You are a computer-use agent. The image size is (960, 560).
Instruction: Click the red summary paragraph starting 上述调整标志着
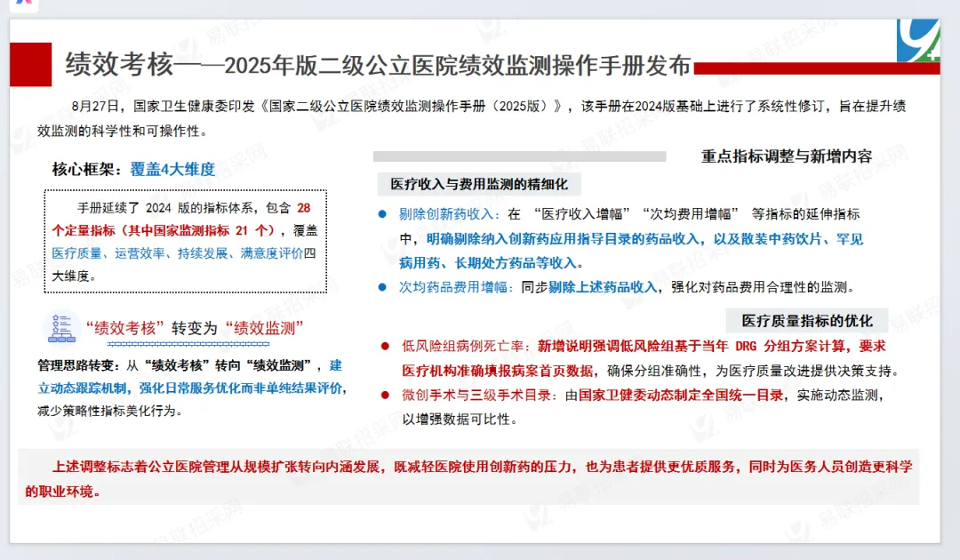coord(468,478)
